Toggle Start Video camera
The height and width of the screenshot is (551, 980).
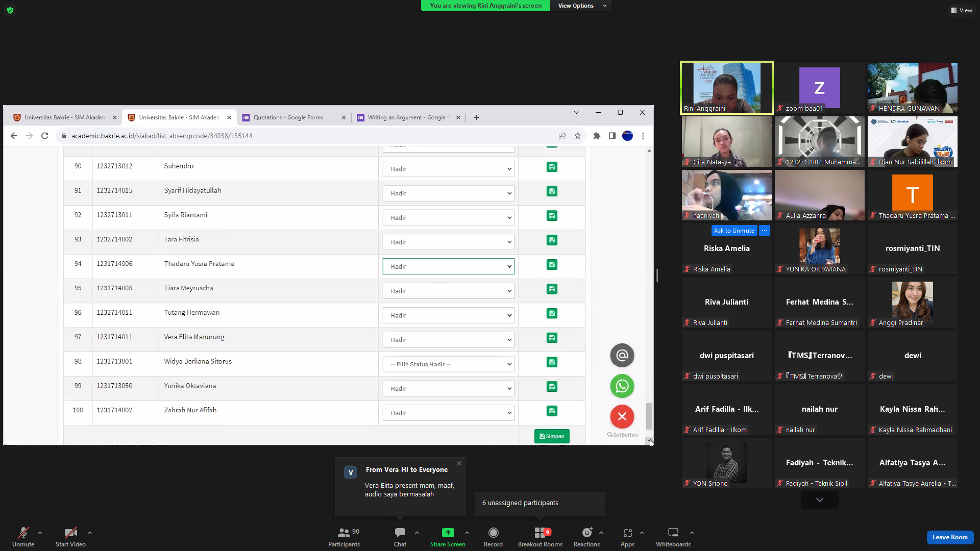point(70,537)
